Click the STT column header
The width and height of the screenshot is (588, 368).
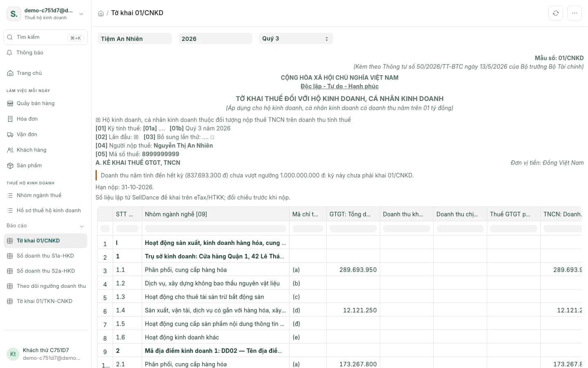[127, 214]
